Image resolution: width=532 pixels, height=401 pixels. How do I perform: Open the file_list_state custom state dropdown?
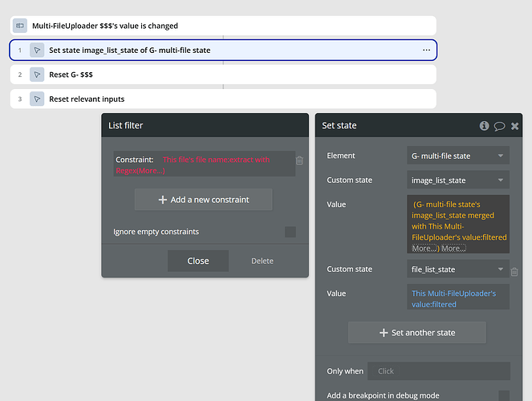tap(458, 269)
